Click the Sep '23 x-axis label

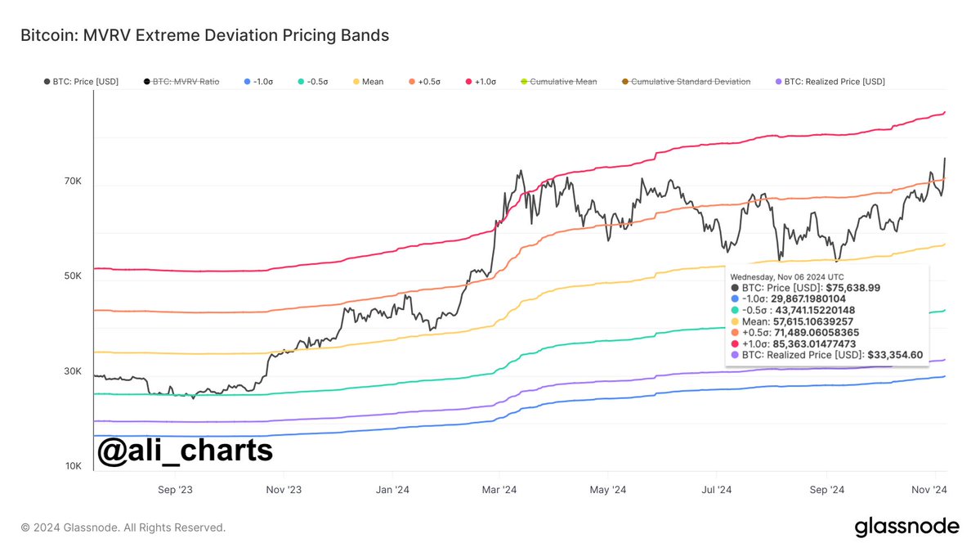click(x=175, y=490)
